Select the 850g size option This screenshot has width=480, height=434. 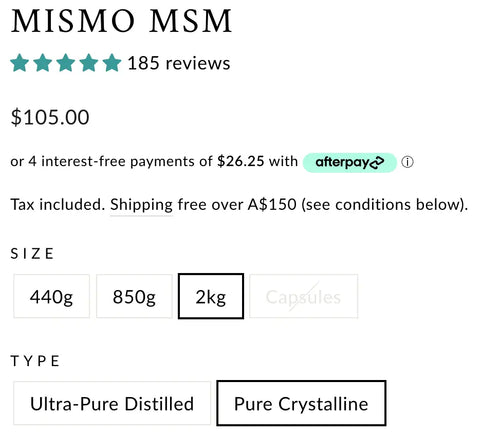tap(134, 296)
